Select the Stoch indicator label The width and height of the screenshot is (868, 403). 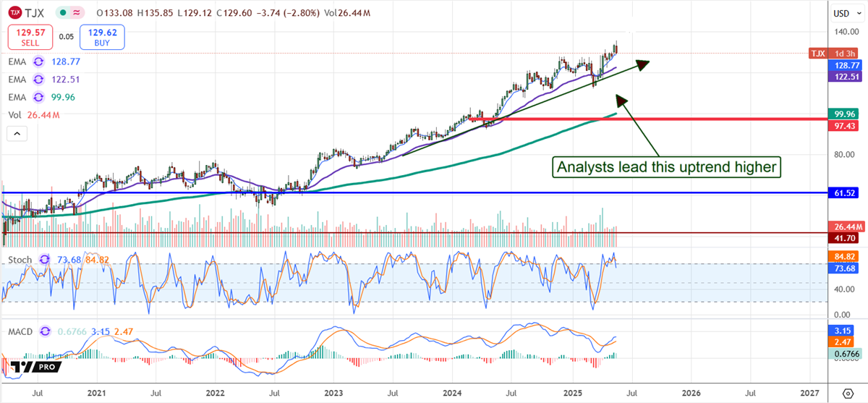20,259
